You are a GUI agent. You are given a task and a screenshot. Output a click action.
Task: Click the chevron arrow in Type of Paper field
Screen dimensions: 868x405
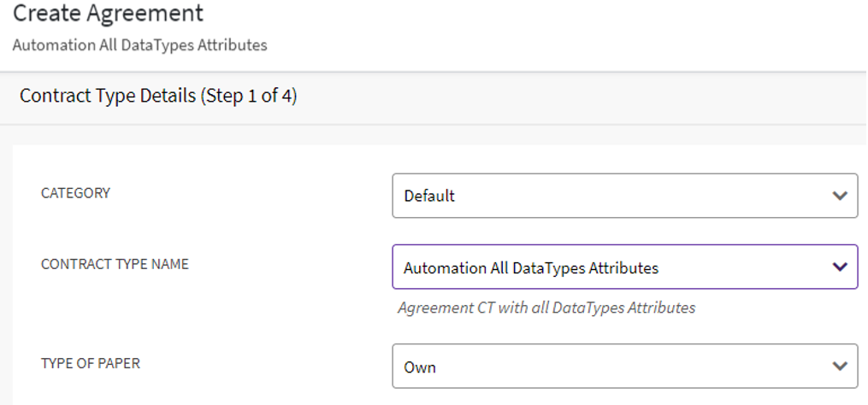coord(839,367)
